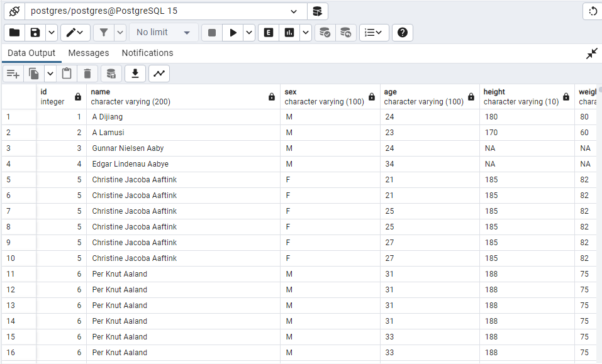Open the graph visualiser icon
The height and width of the screenshot is (364, 602).
[x=159, y=74]
